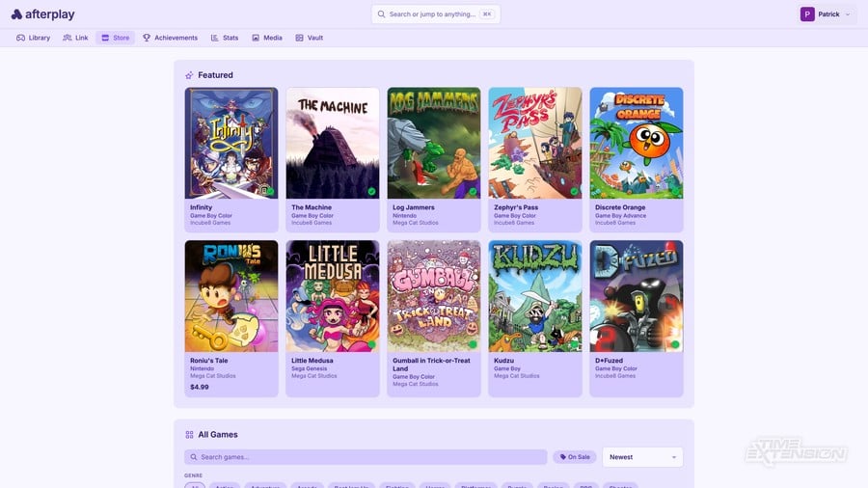
Task: Click the chart icon for Stats
Action: click(x=215, y=38)
